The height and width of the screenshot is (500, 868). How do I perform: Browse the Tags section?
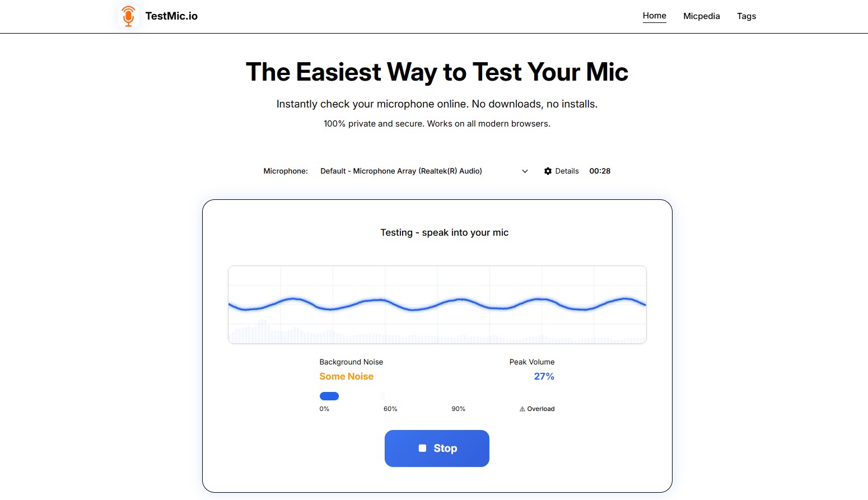746,16
